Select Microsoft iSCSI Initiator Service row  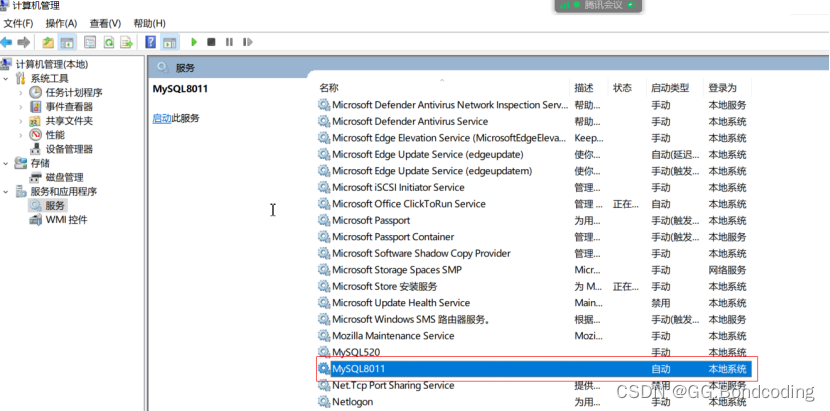tap(533, 187)
